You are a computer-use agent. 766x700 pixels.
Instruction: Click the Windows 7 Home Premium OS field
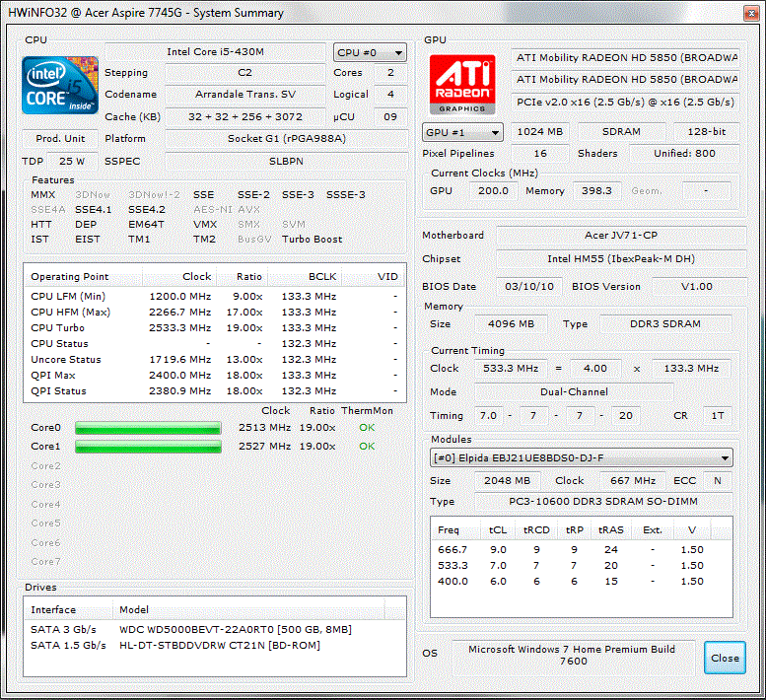[x=573, y=656]
